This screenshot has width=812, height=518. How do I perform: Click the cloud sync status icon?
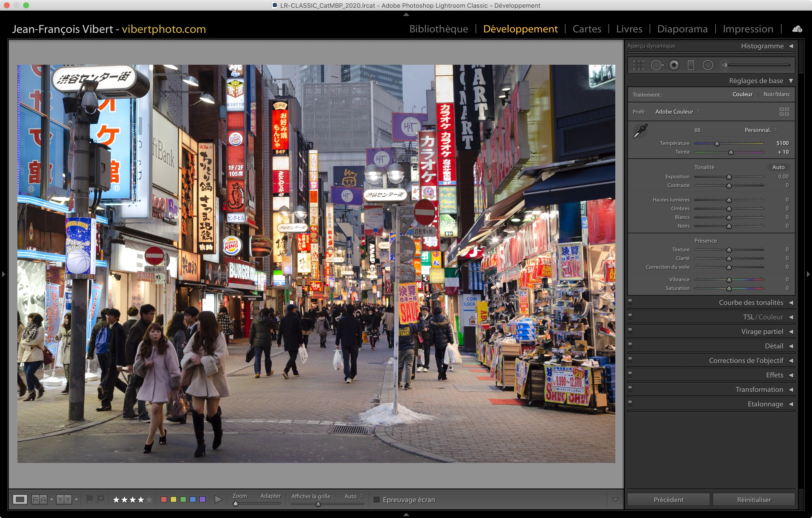click(797, 29)
